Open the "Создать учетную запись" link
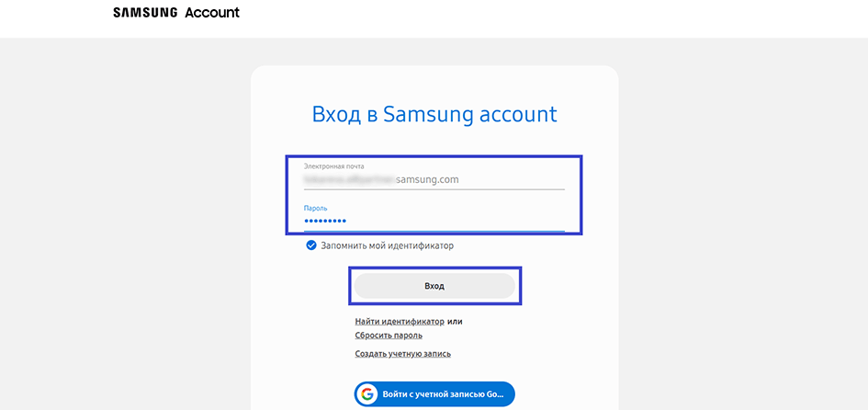 [x=402, y=354]
